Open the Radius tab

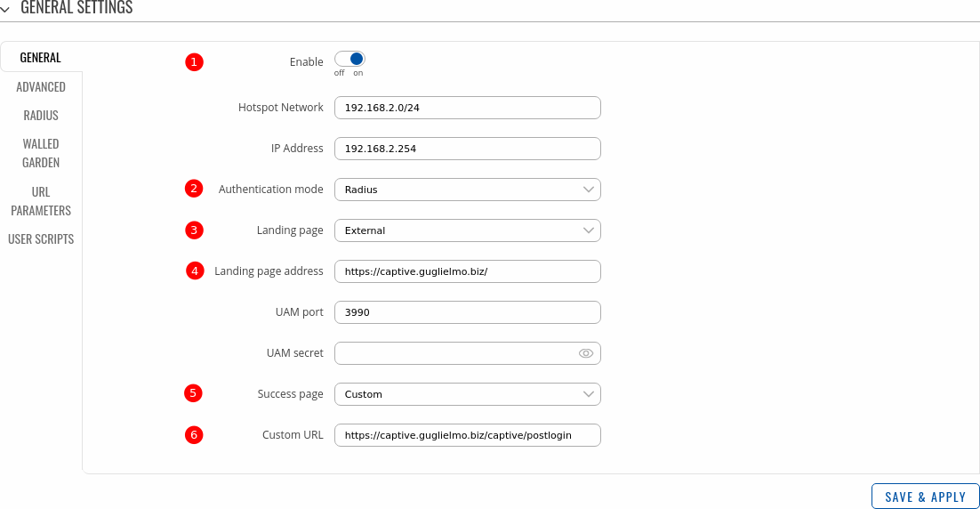tap(41, 116)
